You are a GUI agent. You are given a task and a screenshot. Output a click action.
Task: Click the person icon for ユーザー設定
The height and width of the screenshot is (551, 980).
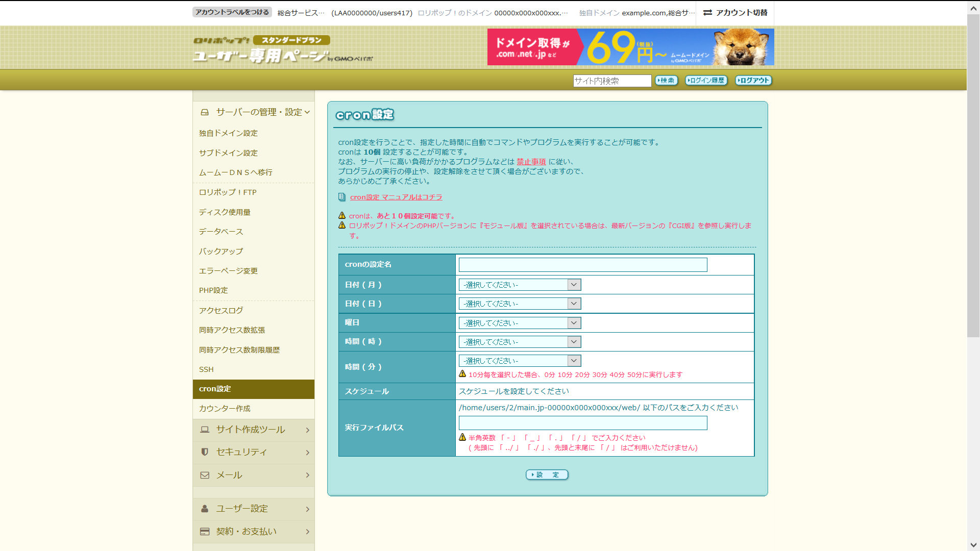click(x=205, y=509)
